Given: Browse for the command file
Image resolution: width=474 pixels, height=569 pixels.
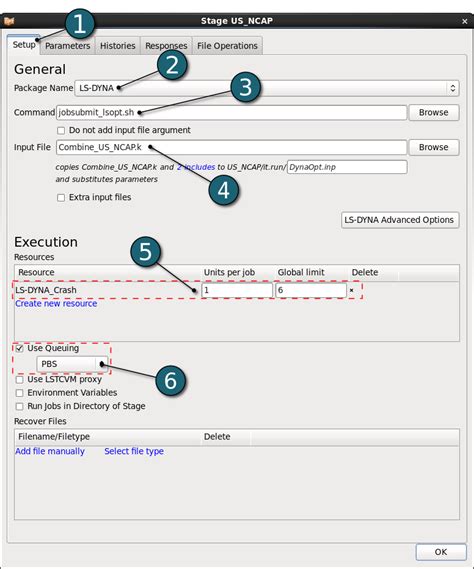Looking at the screenshot, I should 434,112.
